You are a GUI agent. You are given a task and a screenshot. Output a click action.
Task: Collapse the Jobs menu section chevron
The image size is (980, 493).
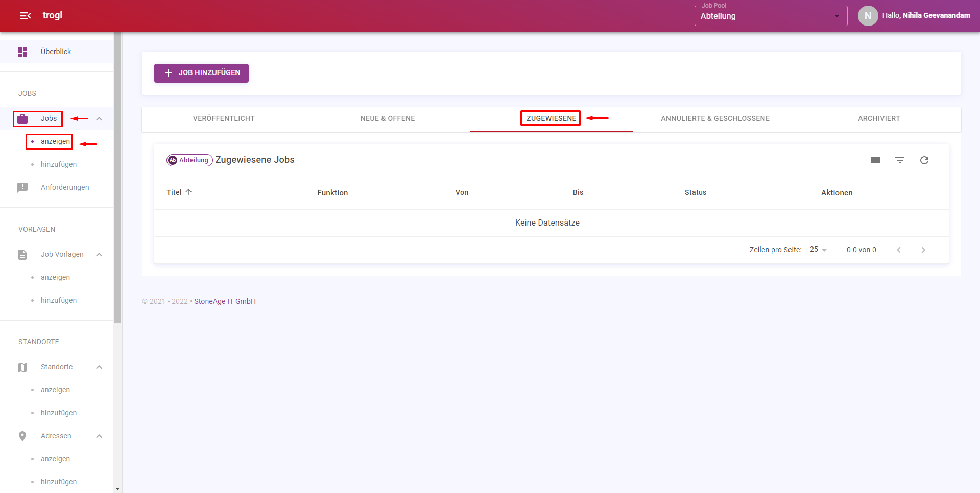[99, 119]
